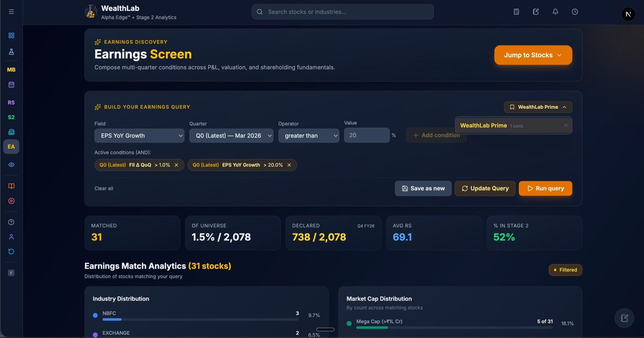Click the AVG RS 69.1 stat card
Image resolution: width=644 pixels, height=338 pixels.
(x=434, y=233)
